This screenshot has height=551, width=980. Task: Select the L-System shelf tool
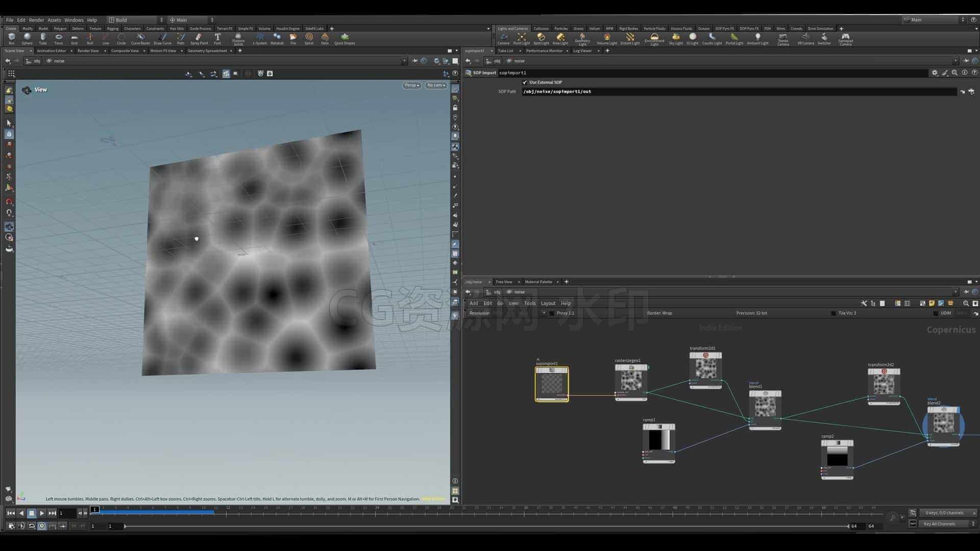point(260,39)
